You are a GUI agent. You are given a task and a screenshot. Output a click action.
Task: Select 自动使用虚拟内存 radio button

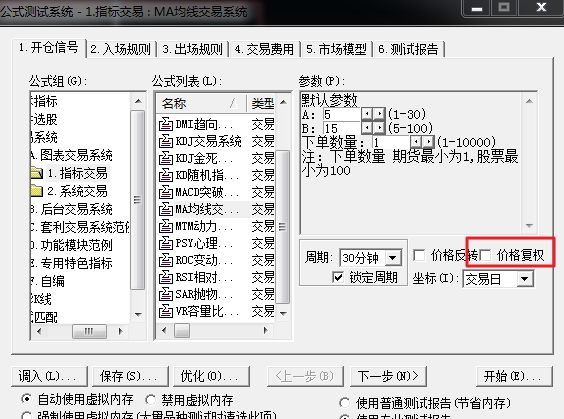[x=26, y=399]
